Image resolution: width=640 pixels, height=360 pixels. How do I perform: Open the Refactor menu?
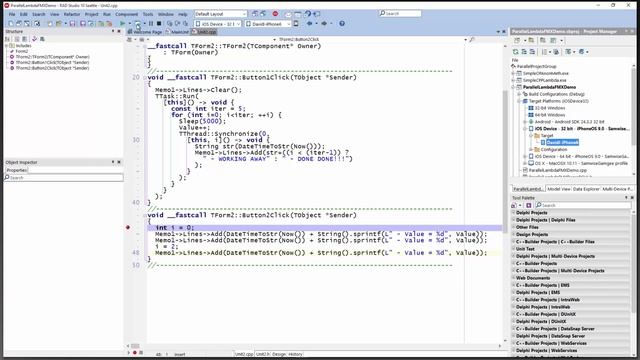coord(72,14)
